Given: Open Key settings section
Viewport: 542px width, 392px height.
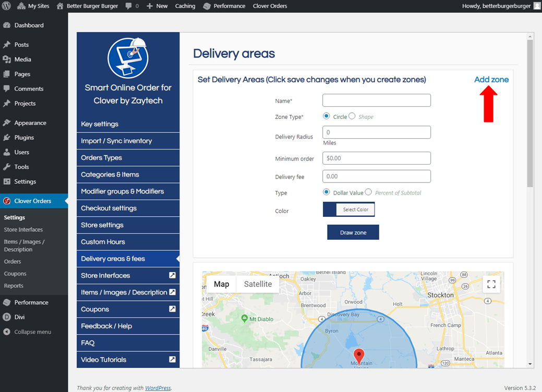Looking at the screenshot, I should [x=128, y=124].
